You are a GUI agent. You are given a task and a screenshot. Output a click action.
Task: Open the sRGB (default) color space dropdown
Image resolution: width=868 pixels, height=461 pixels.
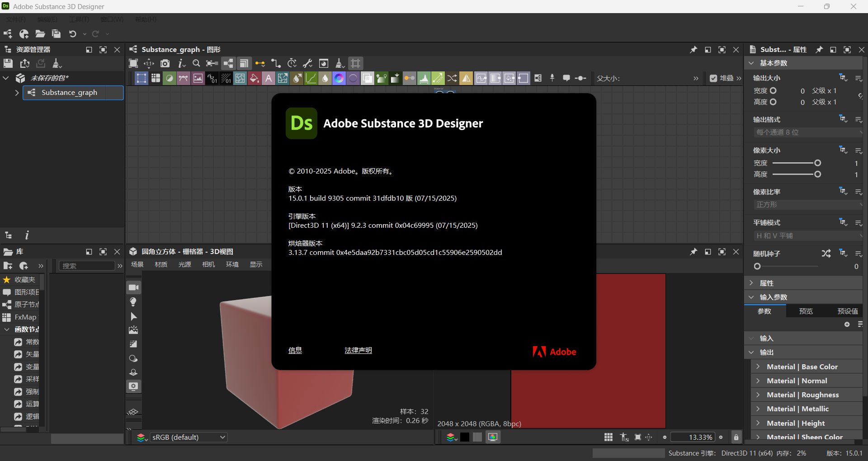coord(189,437)
